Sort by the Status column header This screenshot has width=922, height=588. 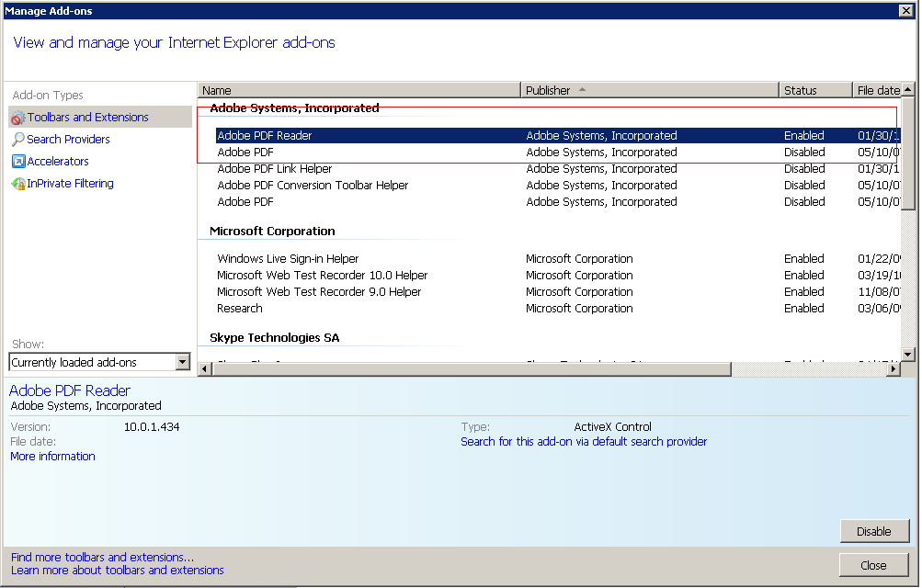pyautogui.click(x=815, y=90)
